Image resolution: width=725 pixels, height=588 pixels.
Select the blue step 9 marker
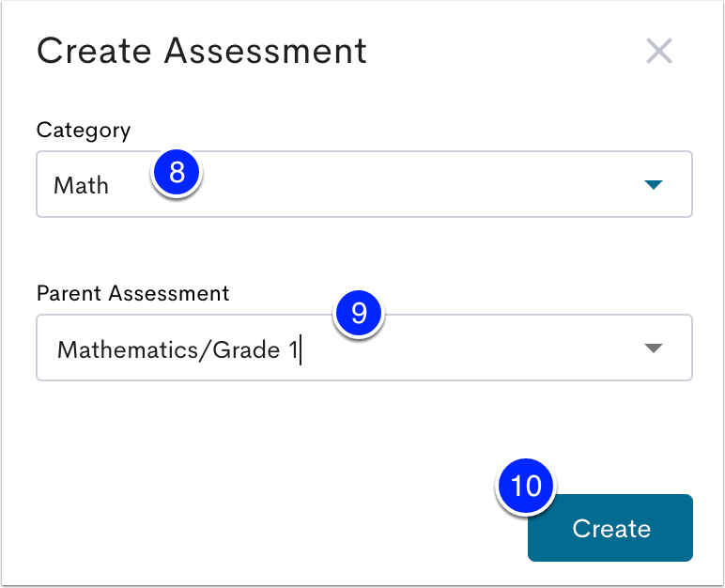[x=359, y=314]
